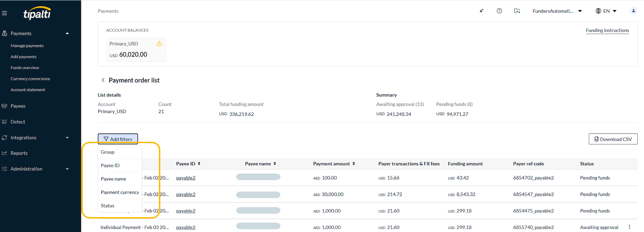Click the globe language icon
The height and width of the screenshot is (232, 644).
tap(598, 11)
